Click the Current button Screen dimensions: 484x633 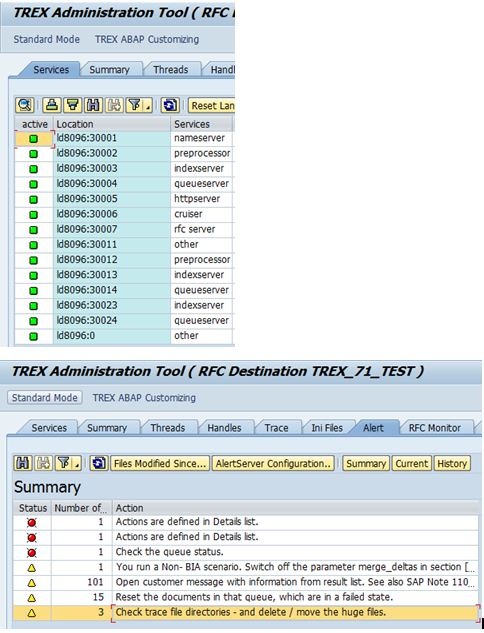click(x=411, y=463)
